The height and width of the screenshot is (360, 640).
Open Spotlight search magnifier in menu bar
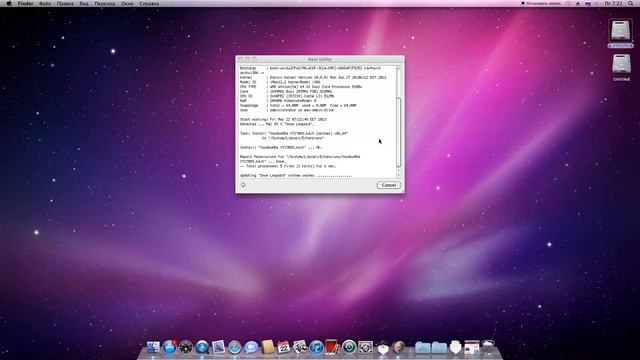click(631, 3)
